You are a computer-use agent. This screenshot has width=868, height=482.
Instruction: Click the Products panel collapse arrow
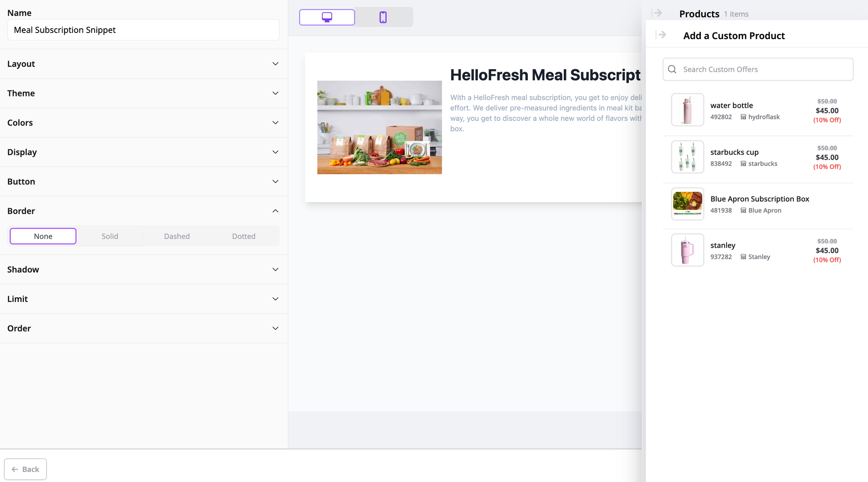(x=657, y=13)
